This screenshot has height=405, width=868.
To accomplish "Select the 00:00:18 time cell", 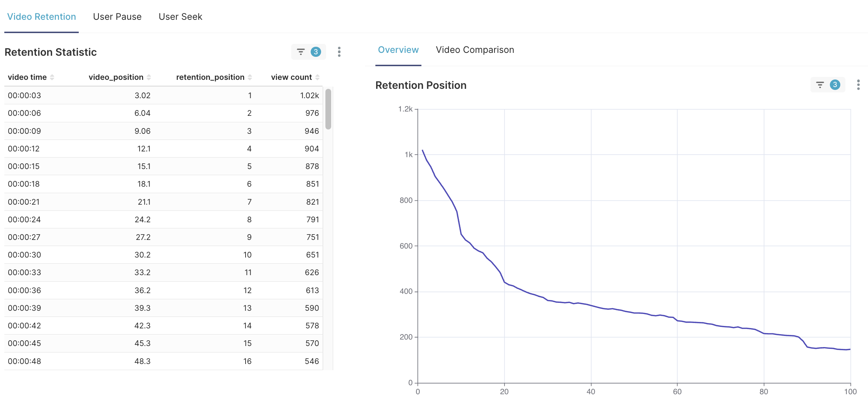I will point(24,184).
